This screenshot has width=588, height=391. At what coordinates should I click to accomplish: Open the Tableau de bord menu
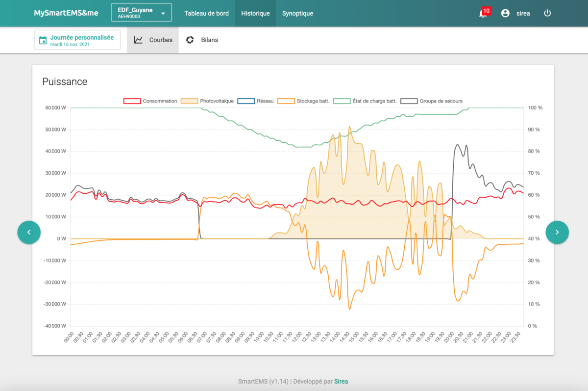click(206, 13)
